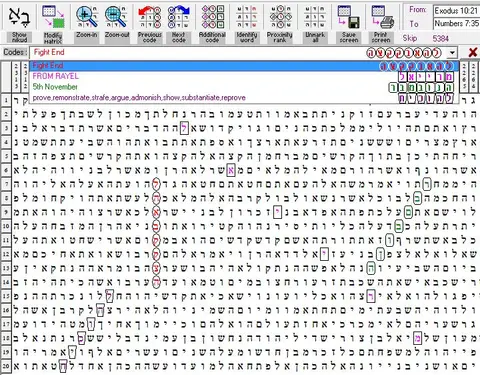
Task: Open the Modify matrix tool
Action: [x=53, y=17]
